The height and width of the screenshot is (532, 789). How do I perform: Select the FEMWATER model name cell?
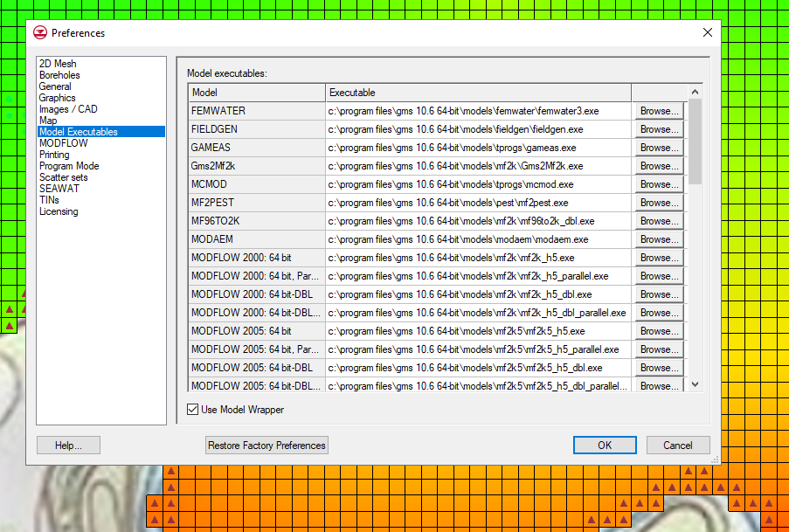[x=257, y=111]
